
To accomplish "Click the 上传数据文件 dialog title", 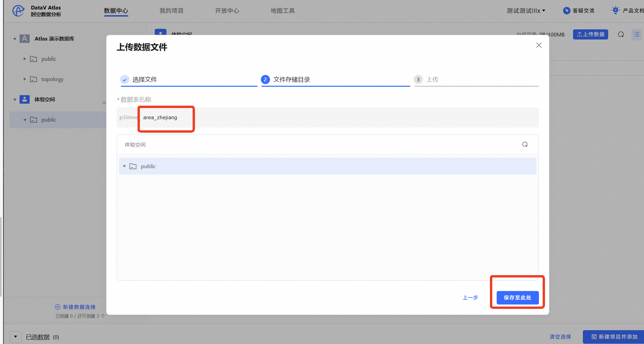I will pos(142,47).
